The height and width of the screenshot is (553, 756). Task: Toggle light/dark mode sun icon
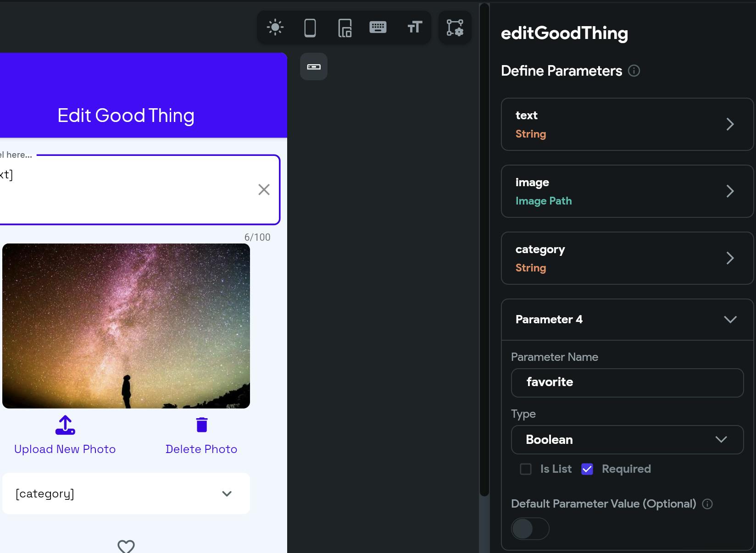pos(275,28)
